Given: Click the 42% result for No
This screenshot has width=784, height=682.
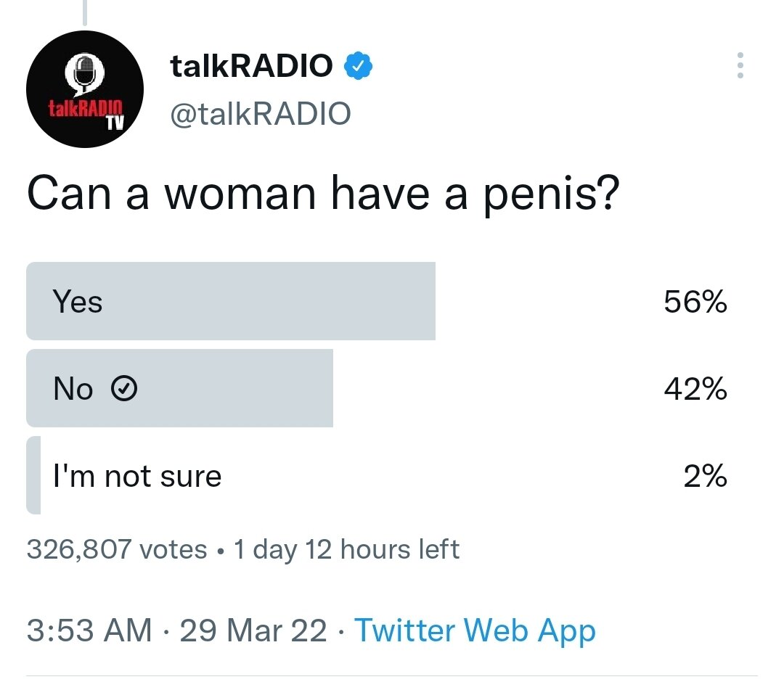Looking at the screenshot, I should point(695,390).
